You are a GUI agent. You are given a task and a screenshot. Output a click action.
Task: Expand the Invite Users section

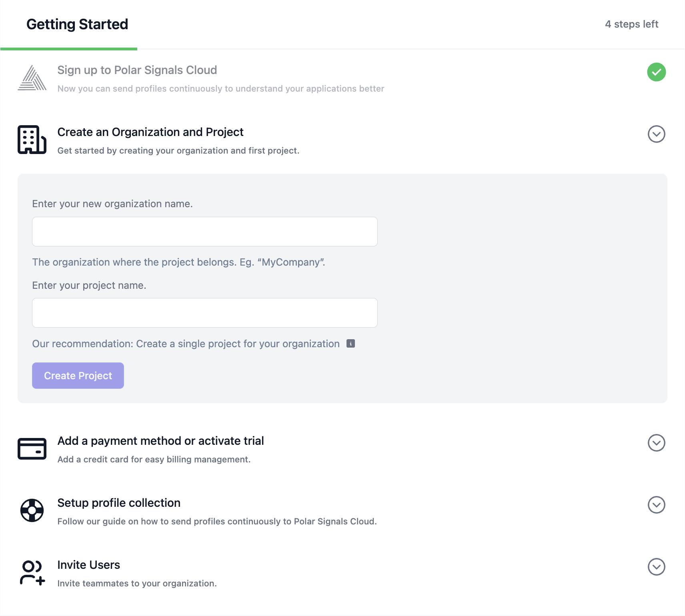[x=656, y=567]
